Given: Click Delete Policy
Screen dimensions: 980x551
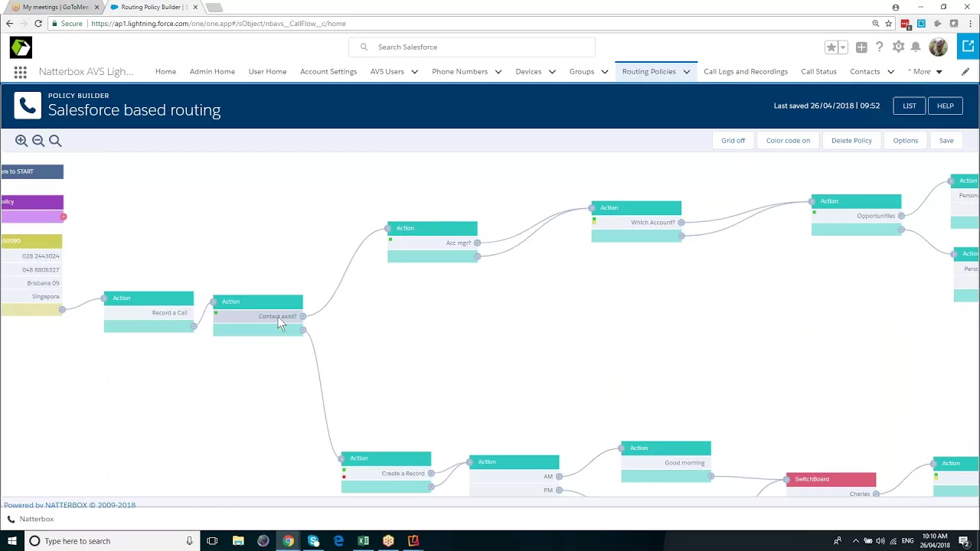Looking at the screenshot, I should (851, 141).
